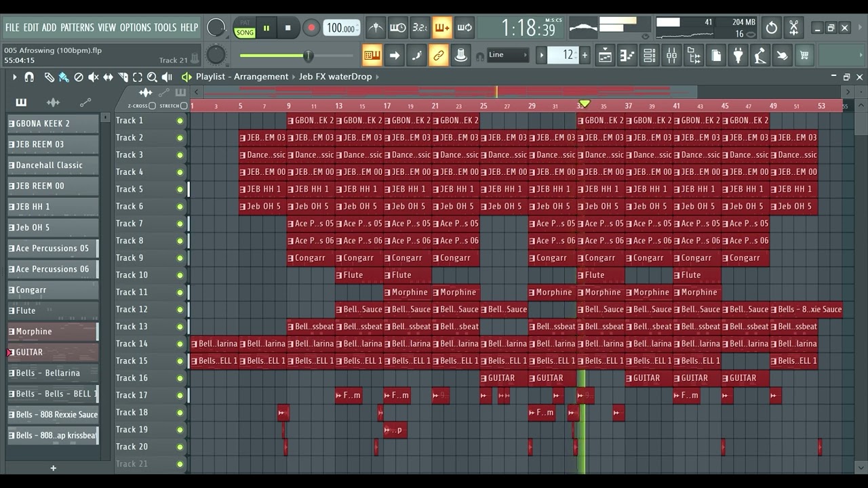
Task: Mute Track 16 via its green light
Action: (x=180, y=378)
